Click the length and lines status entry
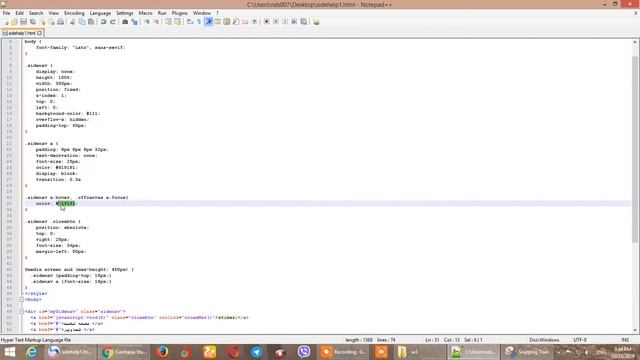Screen dimensions: 640x360 pyautogui.click(x=370, y=340)
